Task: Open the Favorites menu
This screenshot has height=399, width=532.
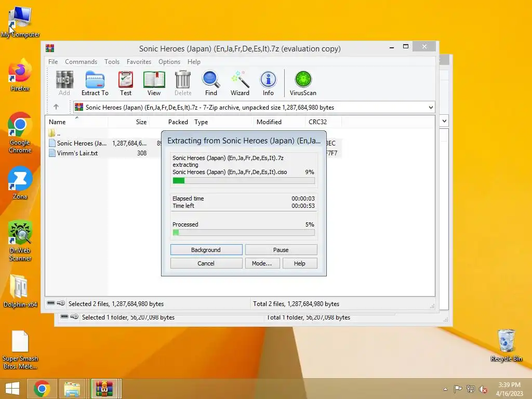Action: tap(139, 62)
